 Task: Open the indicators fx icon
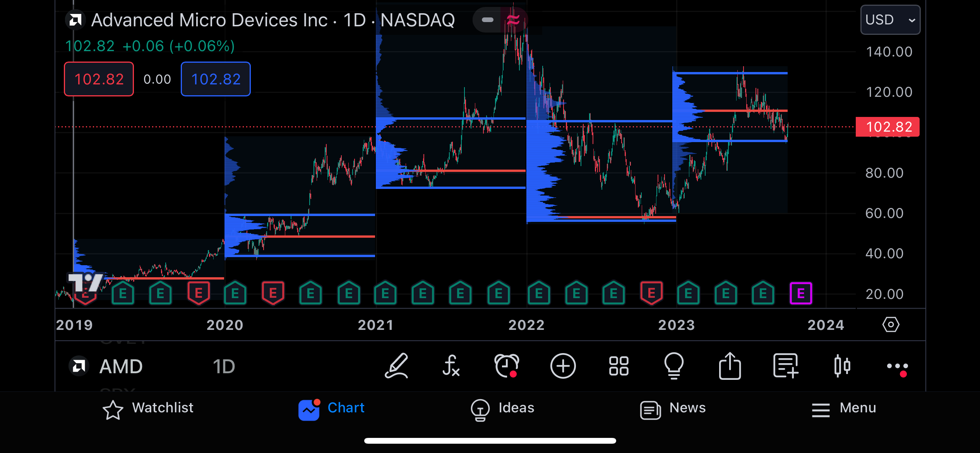tap(451, 366)
